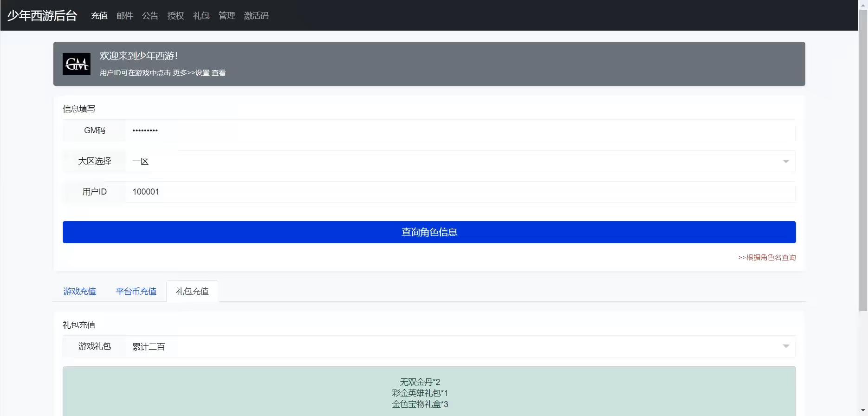The width and height of the screenshot is (868, 416).
Task: Switch to the 平台币充值 tab
Action: coord(136,292)
